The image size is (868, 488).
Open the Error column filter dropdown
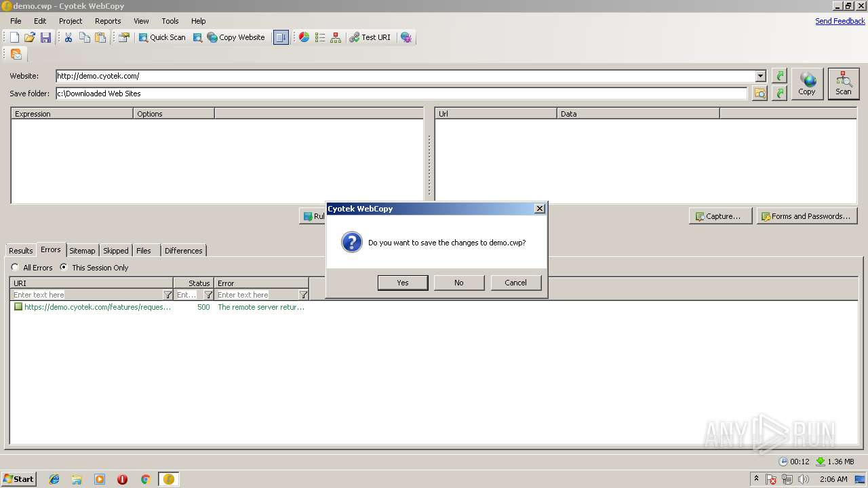coord(304,295)
